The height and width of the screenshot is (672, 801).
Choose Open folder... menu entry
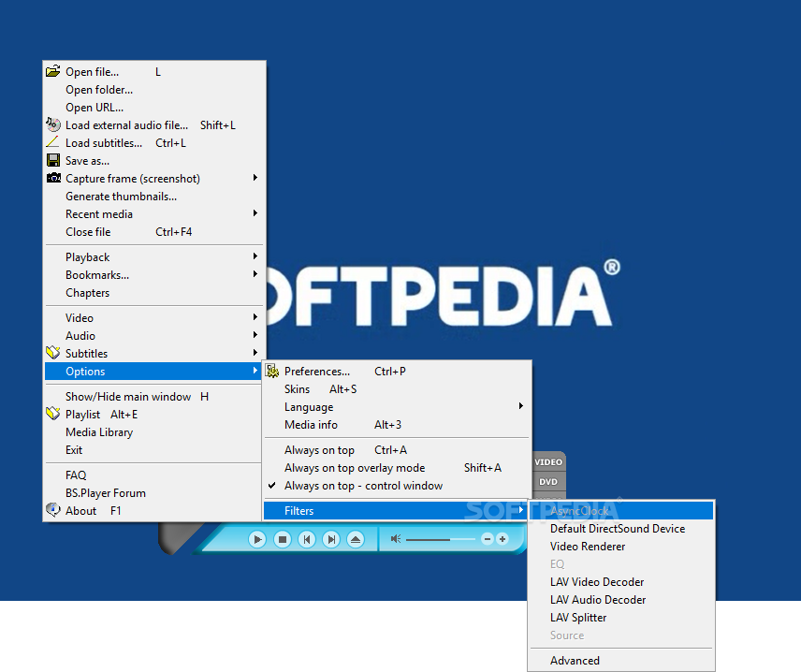click(x=154, y=90)
